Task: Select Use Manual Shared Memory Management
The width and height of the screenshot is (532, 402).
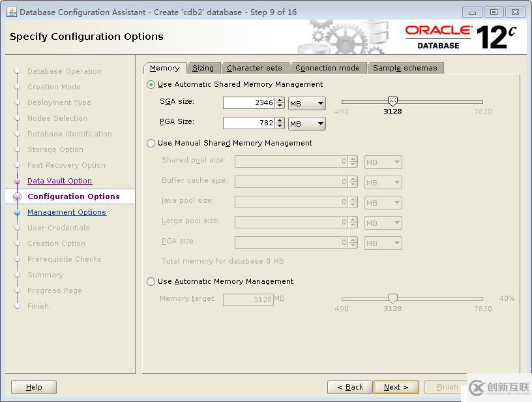Action: coord(151,143)
